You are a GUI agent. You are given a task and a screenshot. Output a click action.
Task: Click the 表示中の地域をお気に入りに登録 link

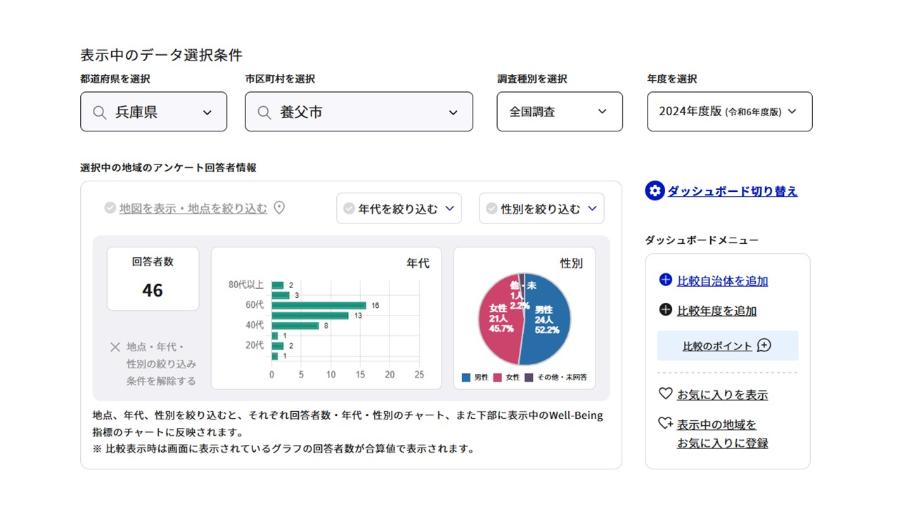(722, 433)
